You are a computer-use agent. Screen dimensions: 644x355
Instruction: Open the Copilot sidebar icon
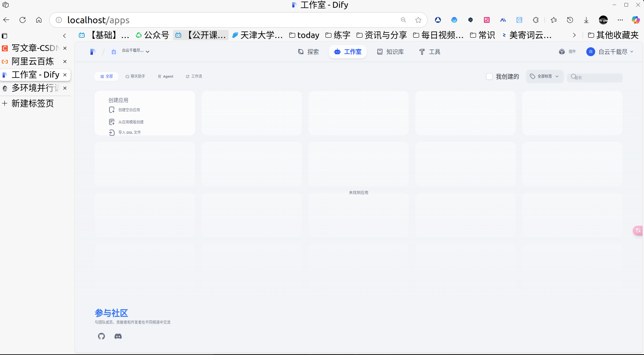[x=636, y=20]
